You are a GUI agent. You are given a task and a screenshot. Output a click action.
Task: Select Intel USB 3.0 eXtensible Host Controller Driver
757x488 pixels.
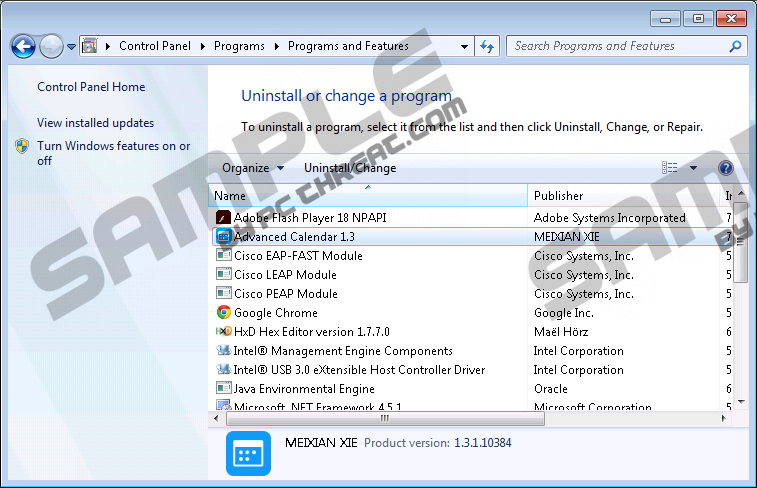(x=359, y=370)
